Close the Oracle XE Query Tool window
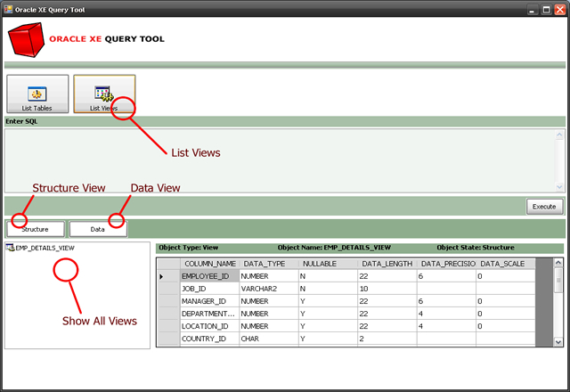This screenshot has width=570, height=392. (560, 10)
